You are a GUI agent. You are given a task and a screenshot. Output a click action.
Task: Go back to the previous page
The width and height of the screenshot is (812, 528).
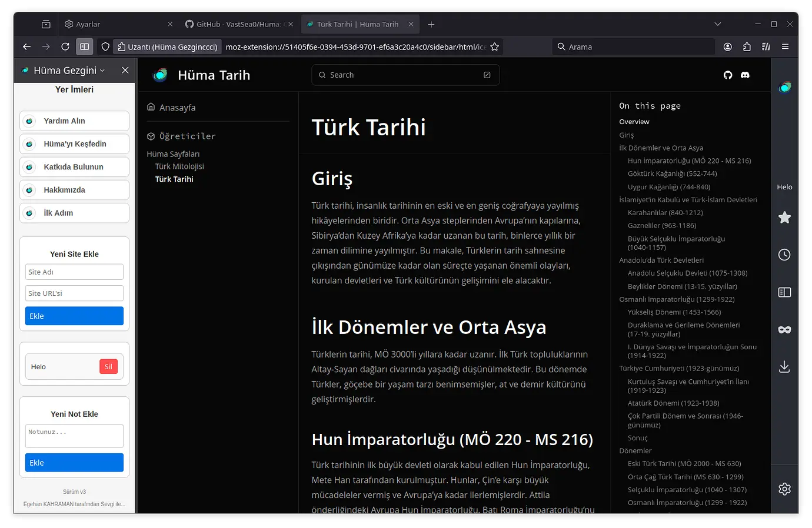point(26,46)
